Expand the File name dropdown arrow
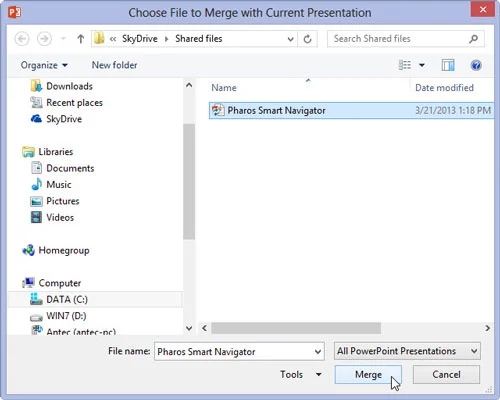 (318, 352)
